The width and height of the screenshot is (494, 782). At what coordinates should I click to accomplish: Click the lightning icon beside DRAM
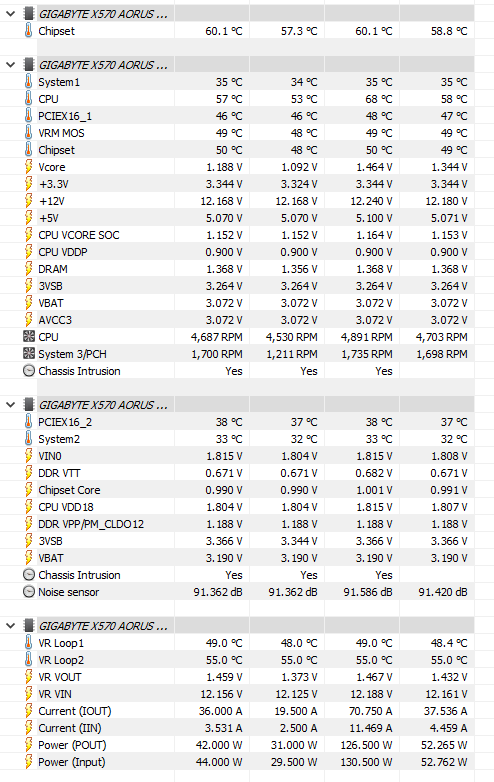(29, 269)
